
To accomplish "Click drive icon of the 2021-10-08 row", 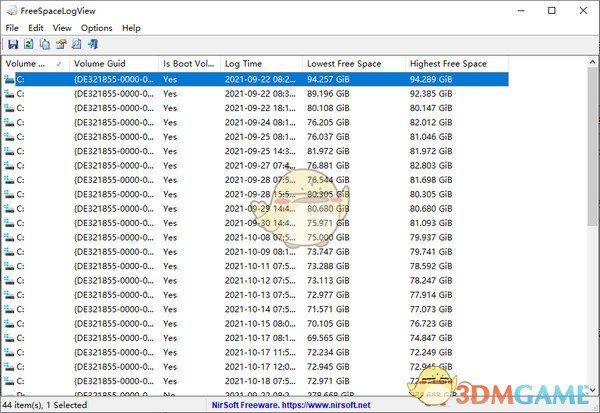I will click(x=9, y=237).
